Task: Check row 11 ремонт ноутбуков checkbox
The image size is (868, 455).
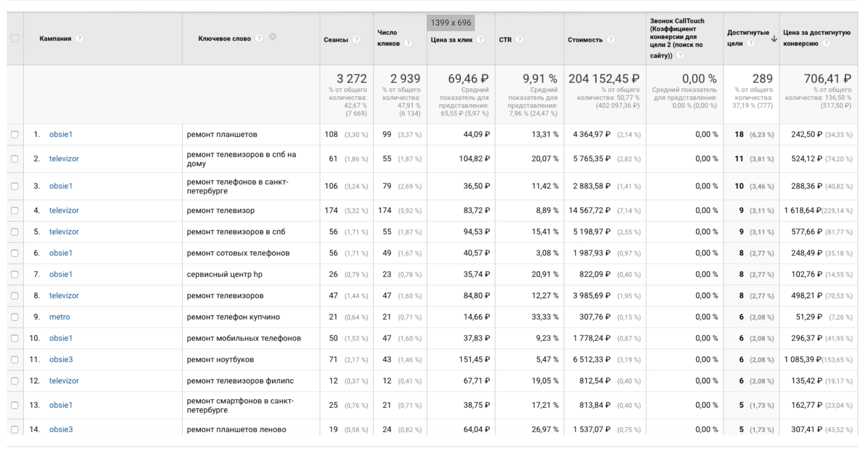Action: [15, 360]
